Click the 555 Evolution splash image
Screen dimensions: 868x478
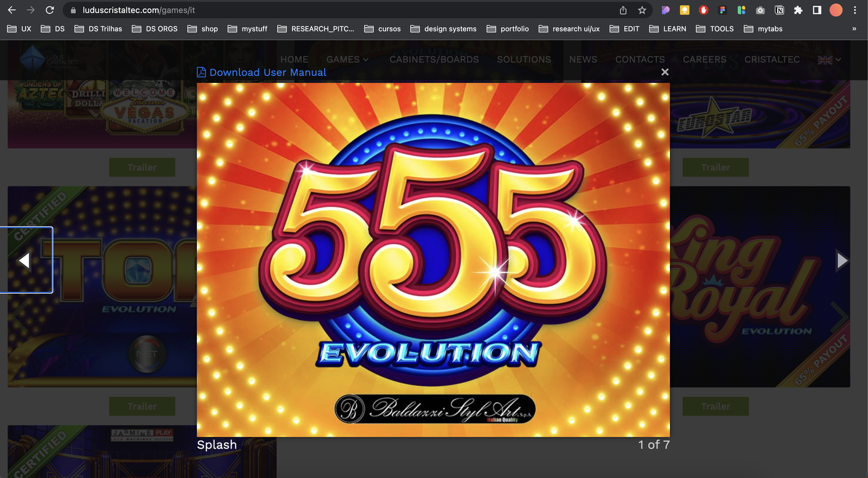433,260
